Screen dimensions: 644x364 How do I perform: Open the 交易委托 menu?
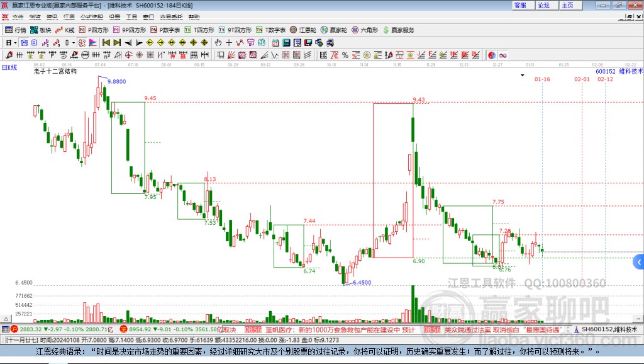click(x=171, y=17)
